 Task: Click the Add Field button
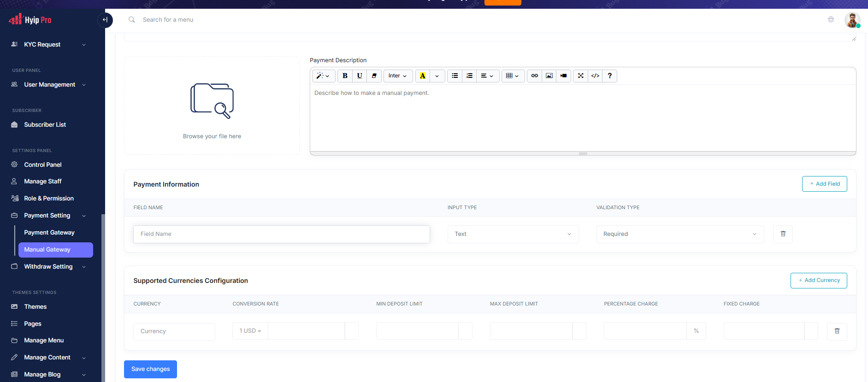coord(824,184)
